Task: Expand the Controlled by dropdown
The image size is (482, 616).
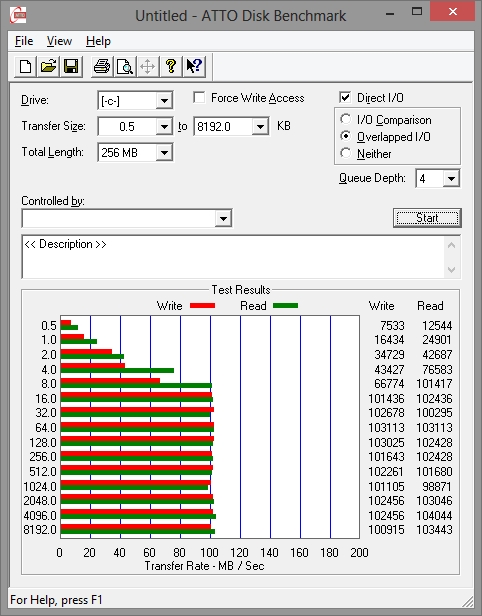Action: pyautogui.click(x=223, y=218)
